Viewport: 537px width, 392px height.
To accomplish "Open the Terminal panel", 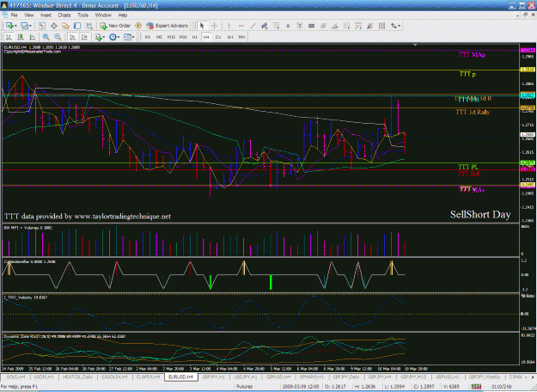I will pyautogui.click(x=77, y=26).
